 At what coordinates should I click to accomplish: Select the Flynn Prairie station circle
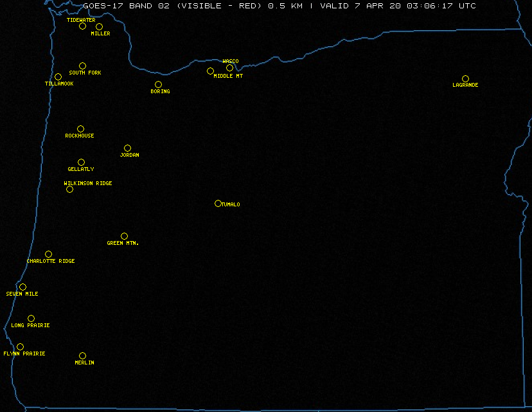[20, 347]
